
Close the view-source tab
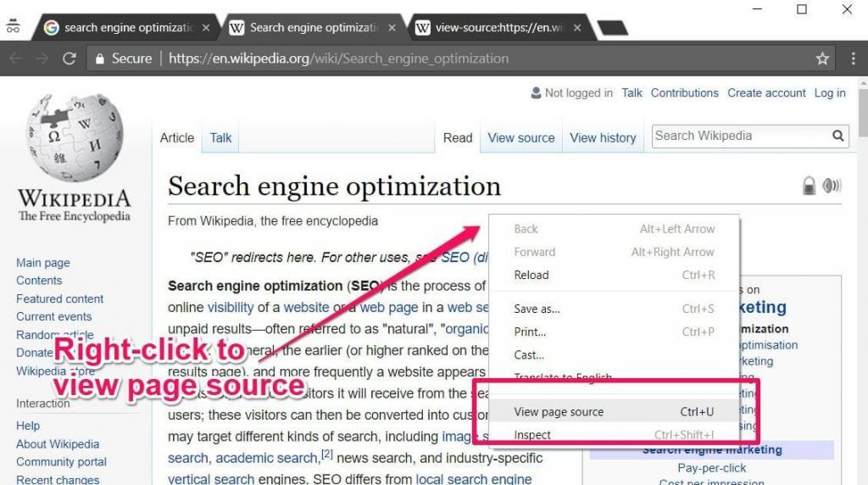[576, 28]
